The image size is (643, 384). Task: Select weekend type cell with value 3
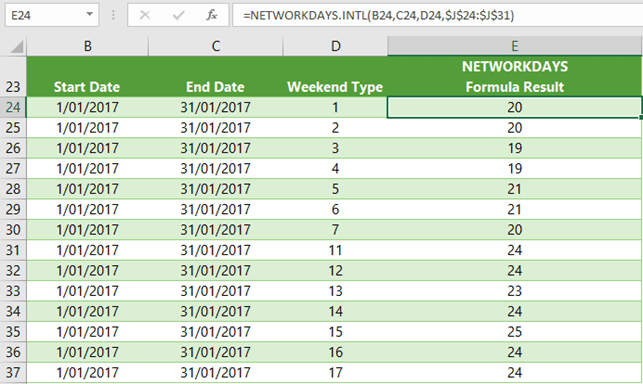click(x=335, y=148)
